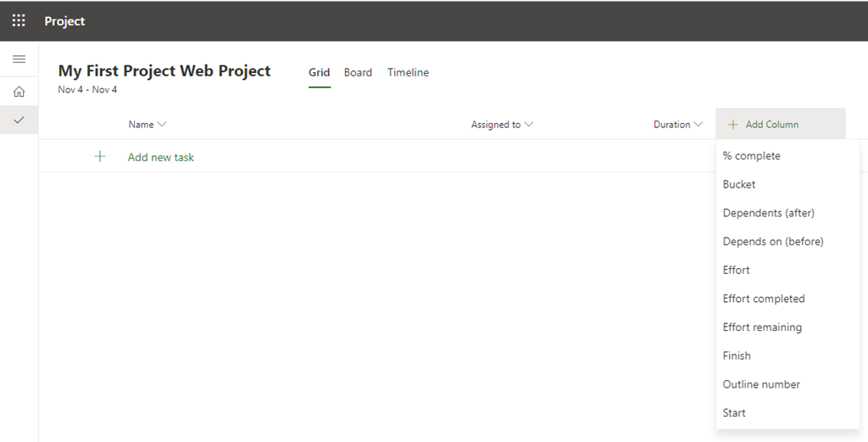
Task: Open the Timeline tab
Action: [x=408, y=73]
